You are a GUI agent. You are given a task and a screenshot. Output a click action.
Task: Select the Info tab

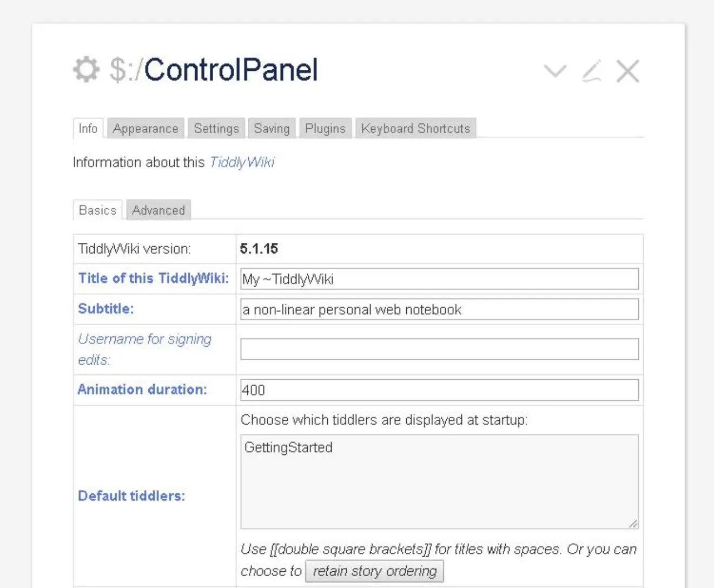coord(88,129)
